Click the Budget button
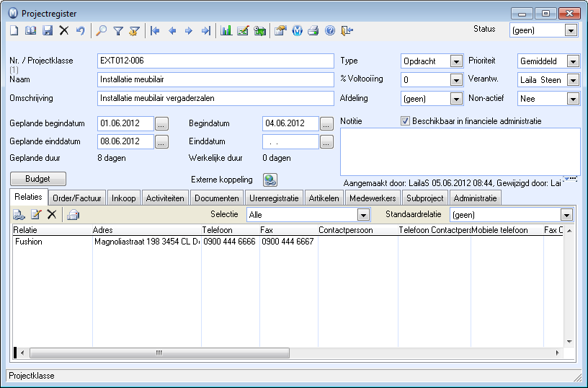The image size is (588, 388). [37, 179]
